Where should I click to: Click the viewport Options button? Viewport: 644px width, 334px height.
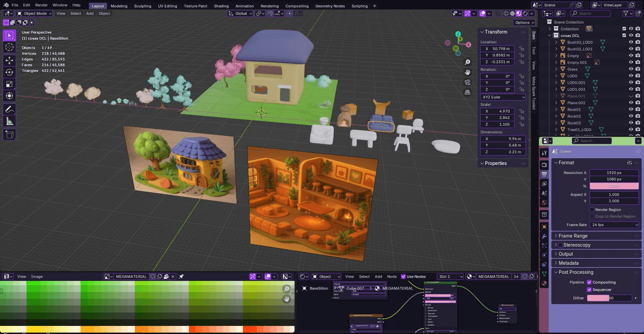click(524, 23)
